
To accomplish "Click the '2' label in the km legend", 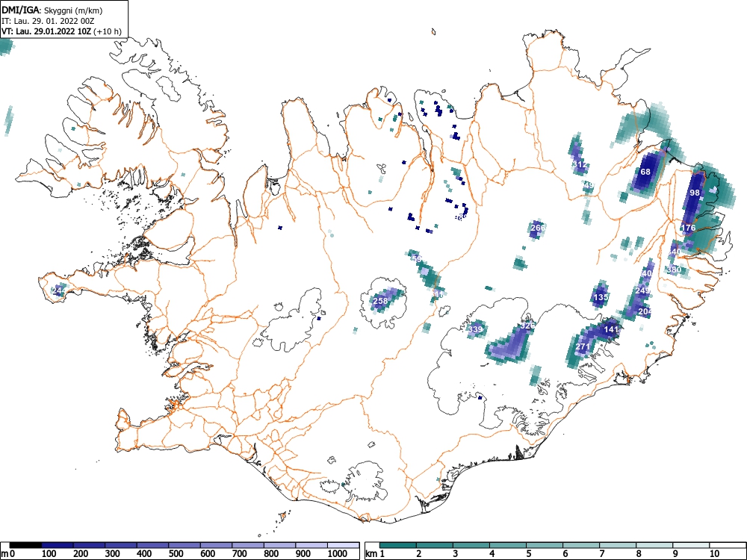I will [419, 554].
